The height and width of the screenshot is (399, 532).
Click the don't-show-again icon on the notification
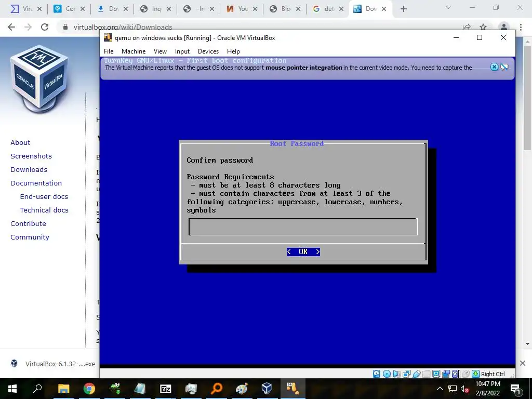click(x=504, y=67)
